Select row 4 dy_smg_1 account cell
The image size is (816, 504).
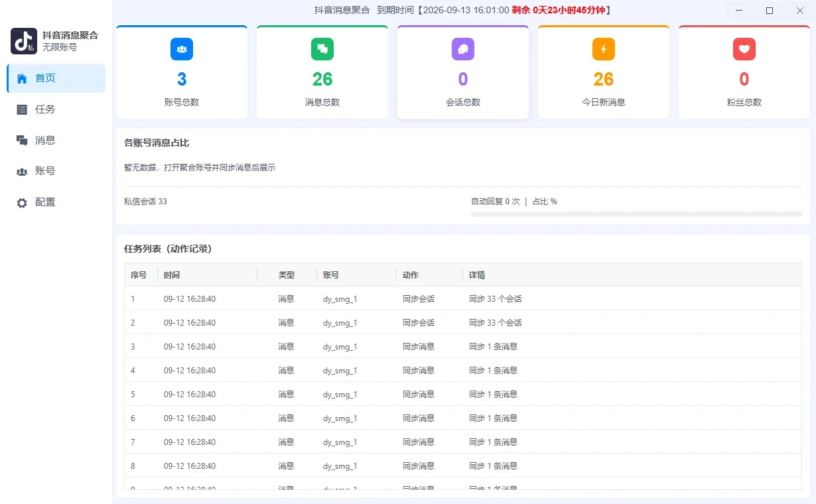tap(340, 371)
